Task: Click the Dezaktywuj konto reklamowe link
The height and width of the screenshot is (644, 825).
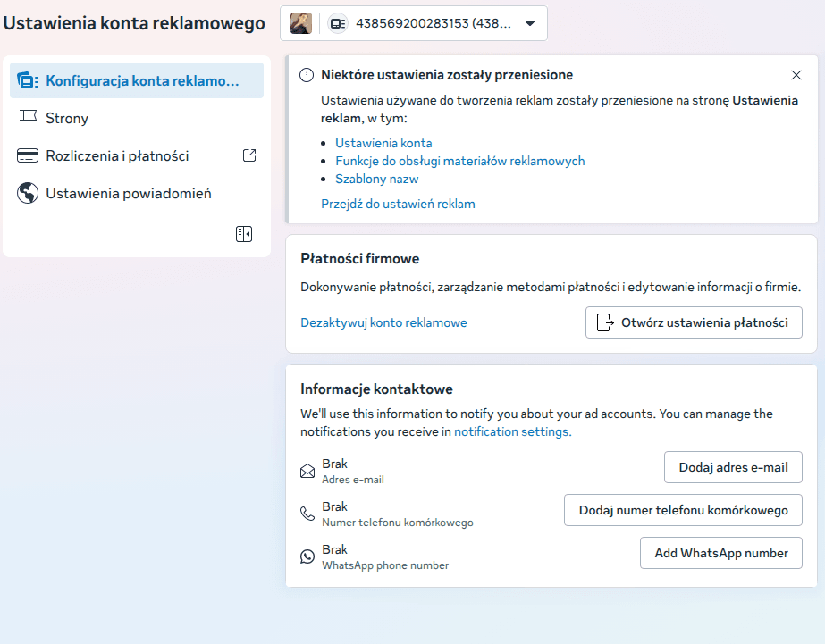Action: coord(383,322)
